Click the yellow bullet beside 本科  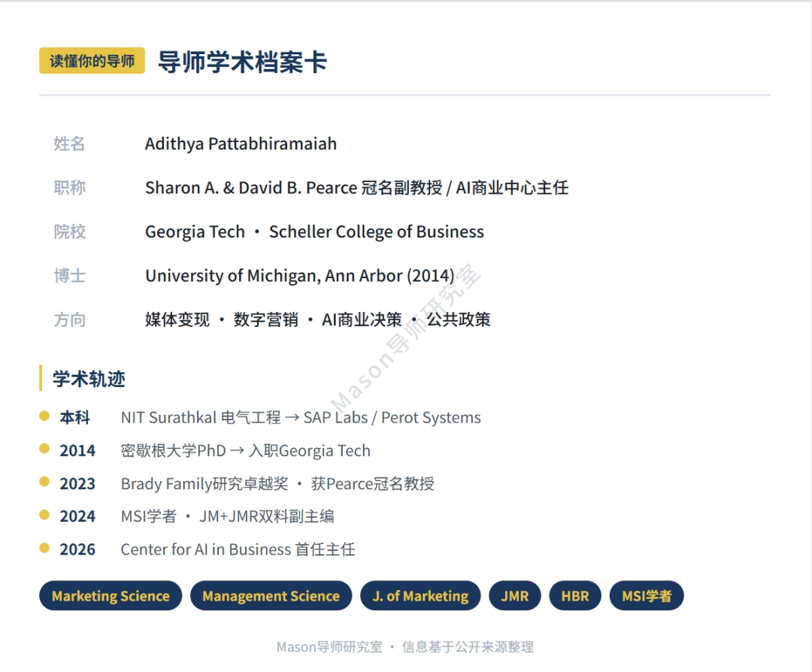44,416
